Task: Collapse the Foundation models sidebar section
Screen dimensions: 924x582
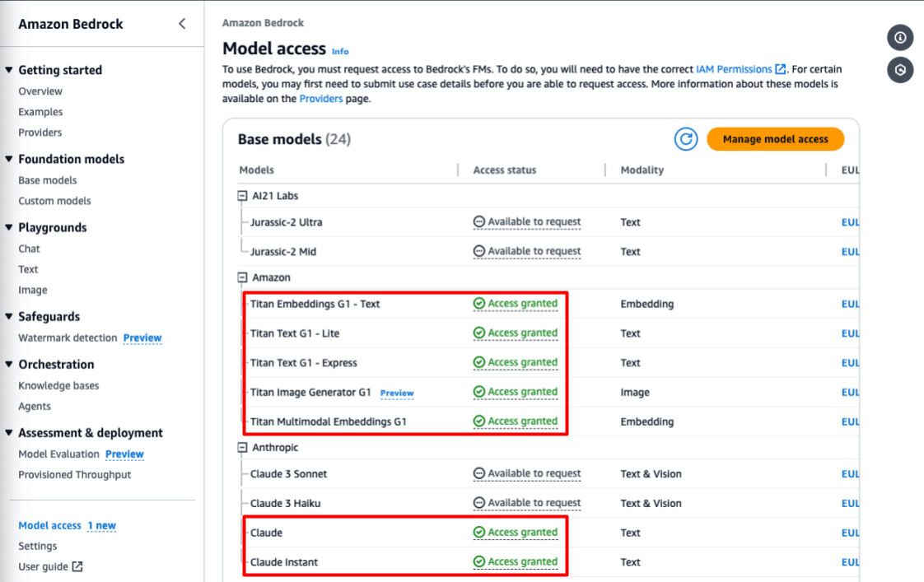Action: point(10,159)
